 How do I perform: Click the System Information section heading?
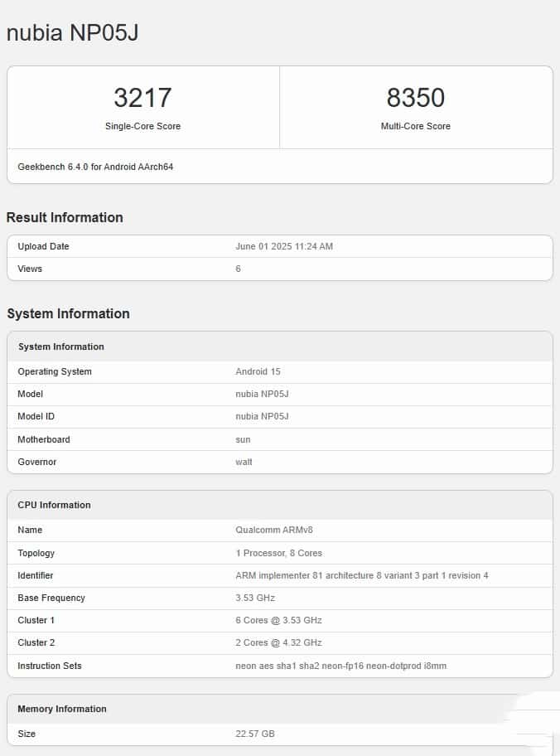pyautogui.click(x=68, y=313)
